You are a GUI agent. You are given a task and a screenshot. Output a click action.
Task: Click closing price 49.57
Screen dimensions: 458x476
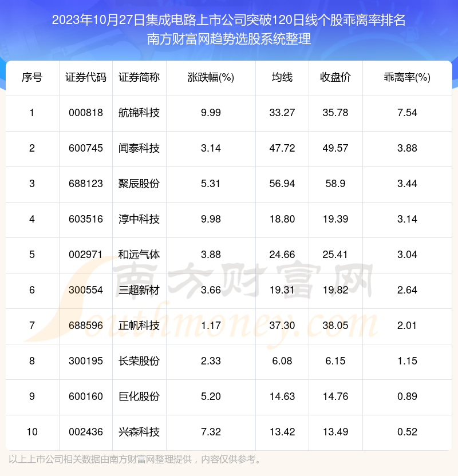tap(335, 148)
